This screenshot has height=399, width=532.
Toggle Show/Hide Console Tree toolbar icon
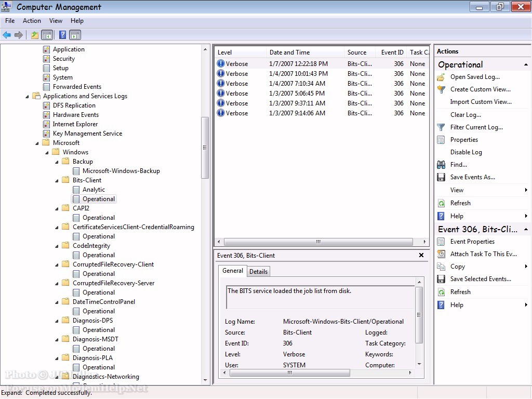(47, 35)
